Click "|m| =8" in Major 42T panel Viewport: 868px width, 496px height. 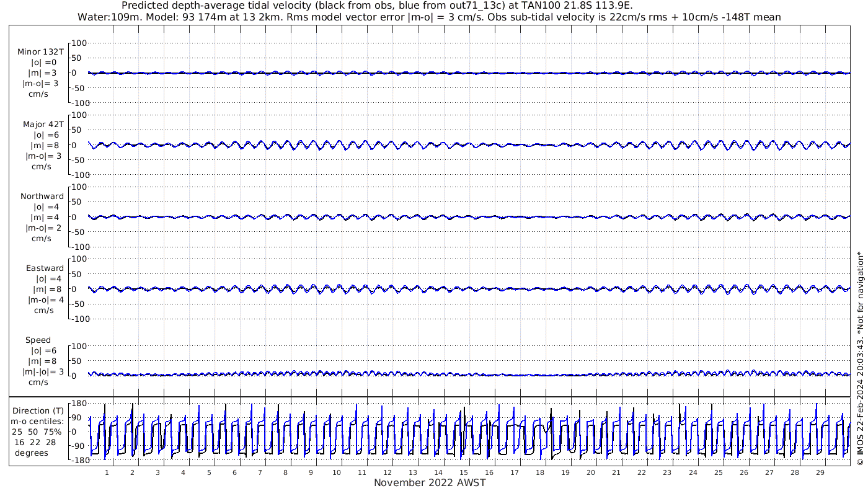[x=45, y=146]
